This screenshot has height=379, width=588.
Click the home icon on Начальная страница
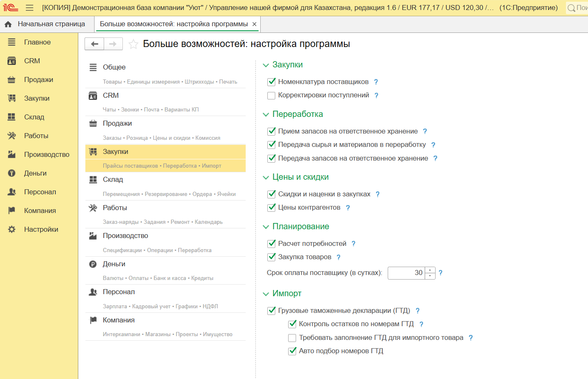8,24
